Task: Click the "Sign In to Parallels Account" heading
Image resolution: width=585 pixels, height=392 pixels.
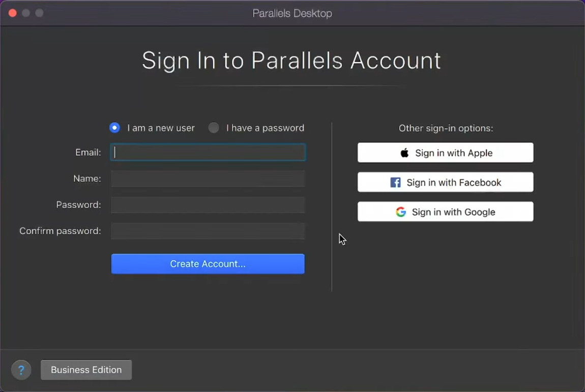Action: tap(291, 61)
